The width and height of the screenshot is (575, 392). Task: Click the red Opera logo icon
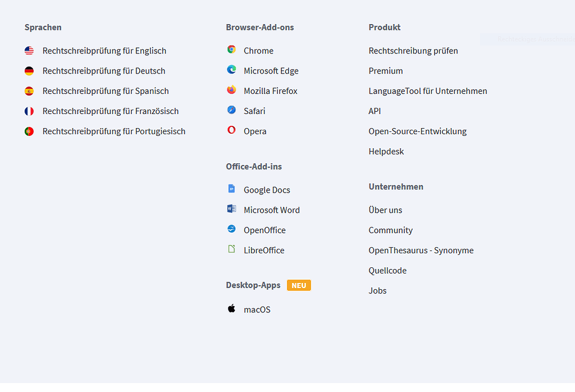coord(231,130)
